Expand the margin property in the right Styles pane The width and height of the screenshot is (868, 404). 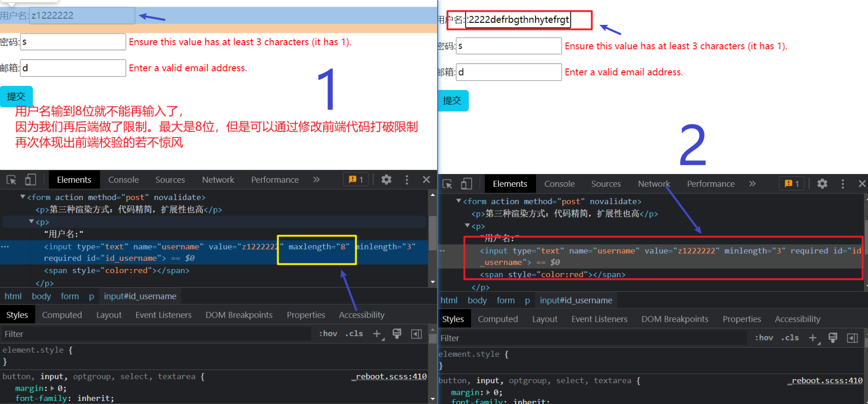point(488,392)
